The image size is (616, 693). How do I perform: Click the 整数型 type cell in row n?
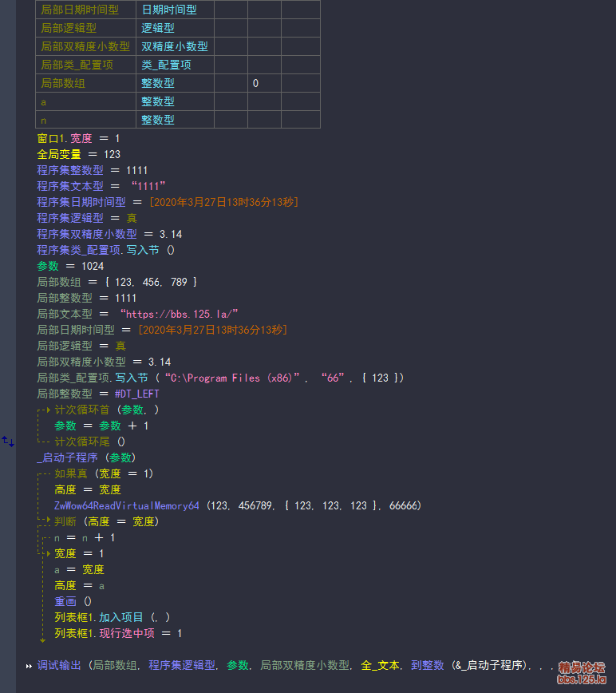(x=176, y=120)
